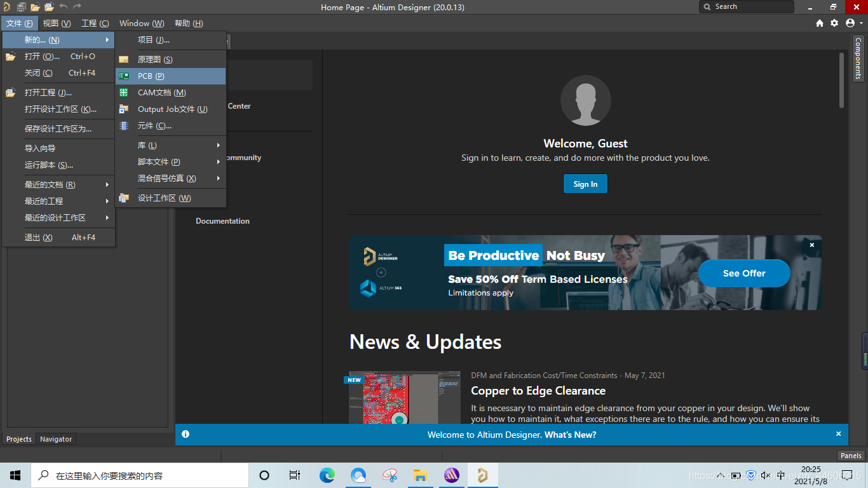868x488 pixels.
Task: Click the Guest profile avatar
Action: (x=585, y=100)
